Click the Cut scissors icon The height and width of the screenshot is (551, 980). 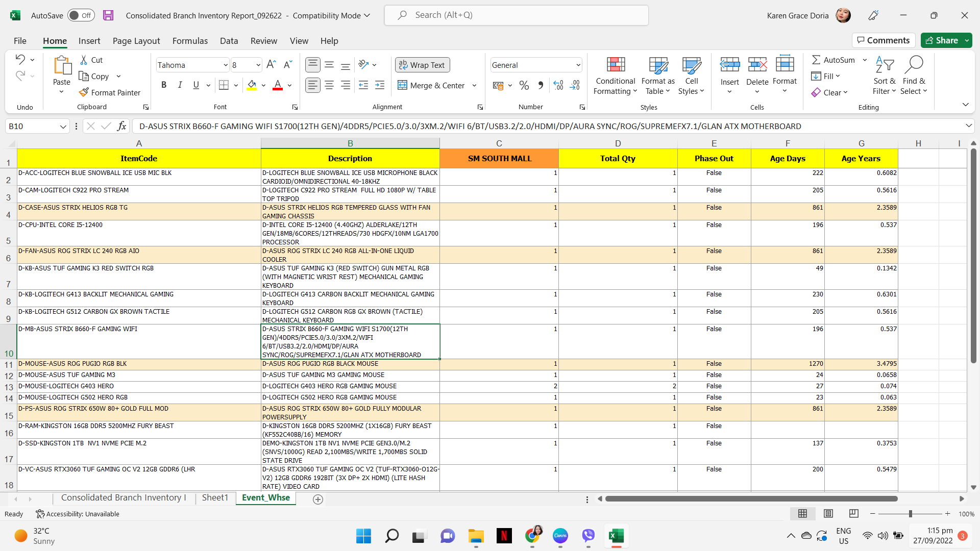click(x=84, y=60)
